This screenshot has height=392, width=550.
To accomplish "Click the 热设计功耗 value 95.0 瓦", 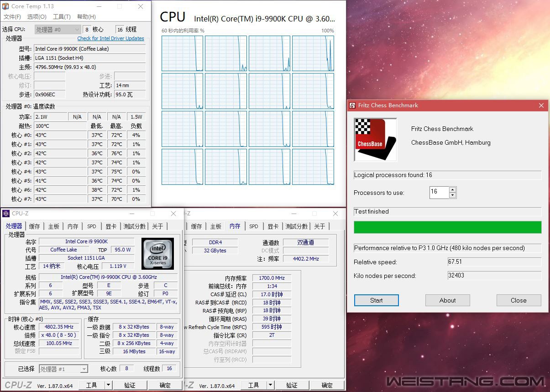I will (130, 94).
